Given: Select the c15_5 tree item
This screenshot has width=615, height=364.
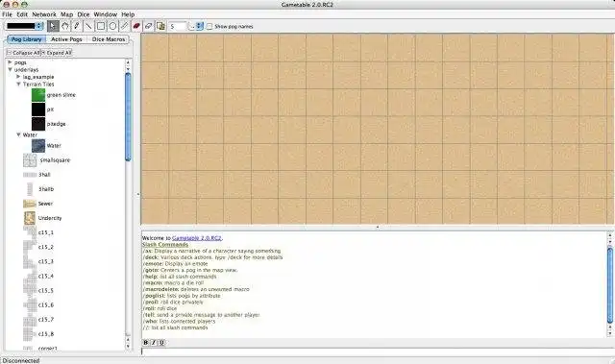Looking at the screenshot, I should [x=45, y=291].
